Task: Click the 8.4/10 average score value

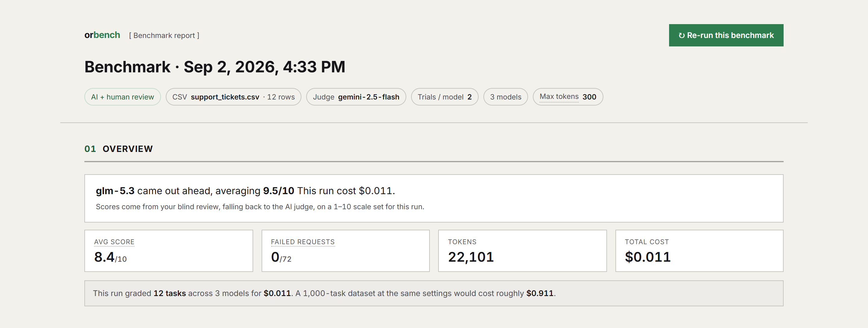Action: (110, 257)
